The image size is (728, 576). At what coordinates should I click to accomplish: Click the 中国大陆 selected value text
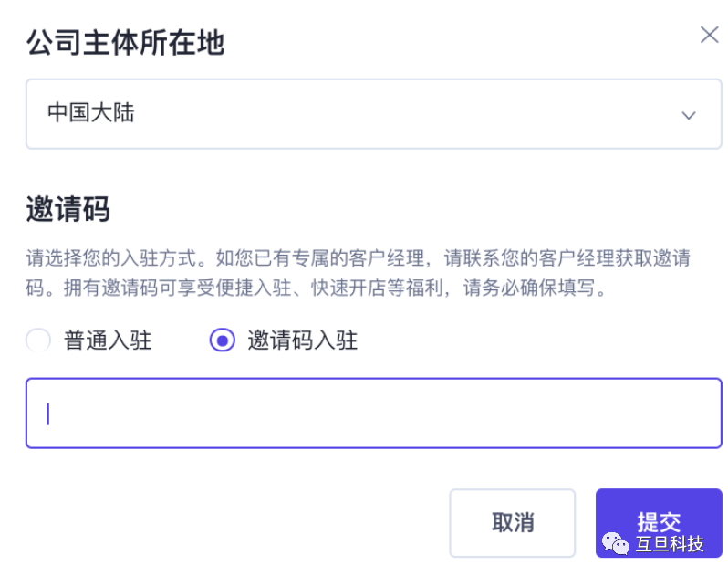coord(91,113)
